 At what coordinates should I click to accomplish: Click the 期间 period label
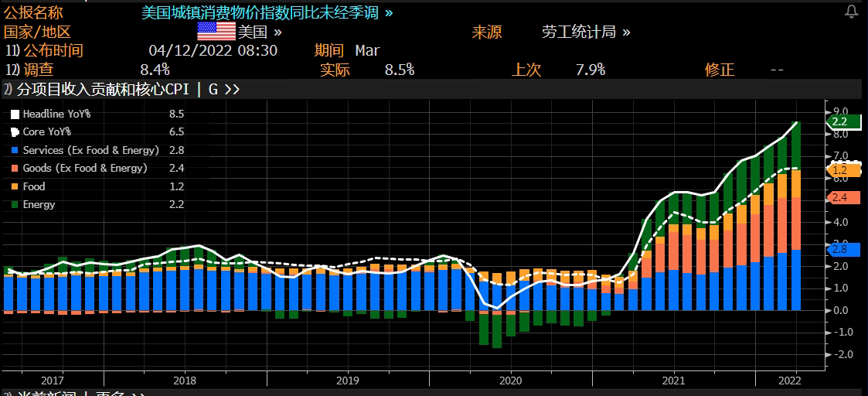[329, 51]
